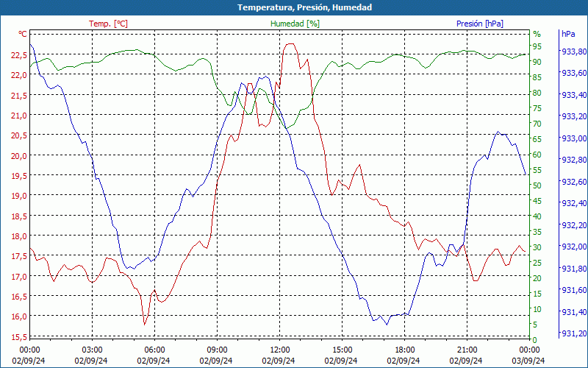The height and width of the screenshot is (368, 588).
Task: Select the red 'Temp. [°C]' legend label
Action: 108,24
